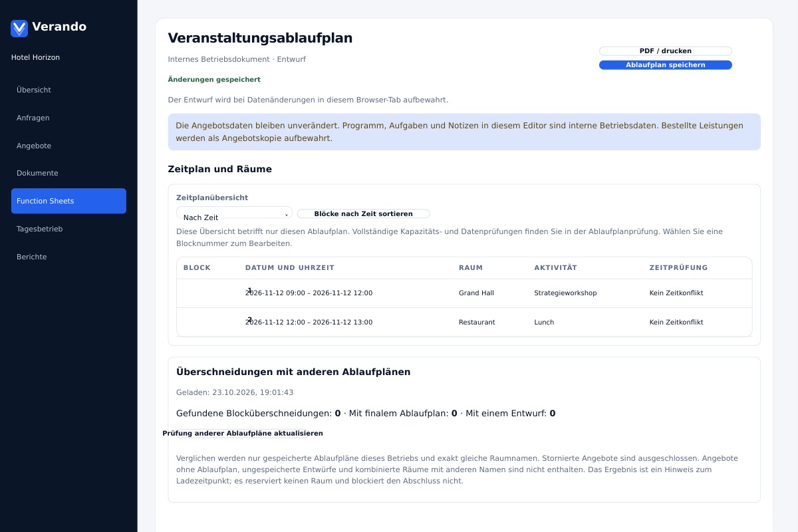Click the Lunch activity cell
This screenshot has height=532, width=798.
(x=544, y=323)
